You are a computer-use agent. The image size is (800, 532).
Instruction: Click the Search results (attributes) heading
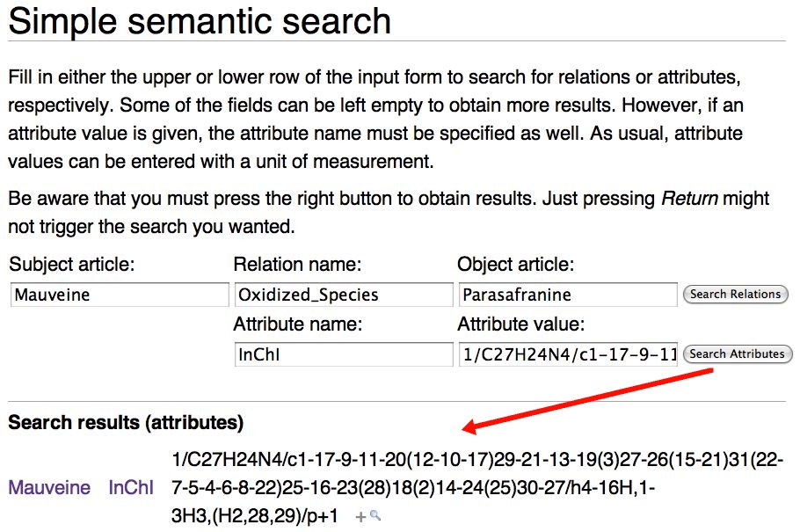(x=126, y=423)
